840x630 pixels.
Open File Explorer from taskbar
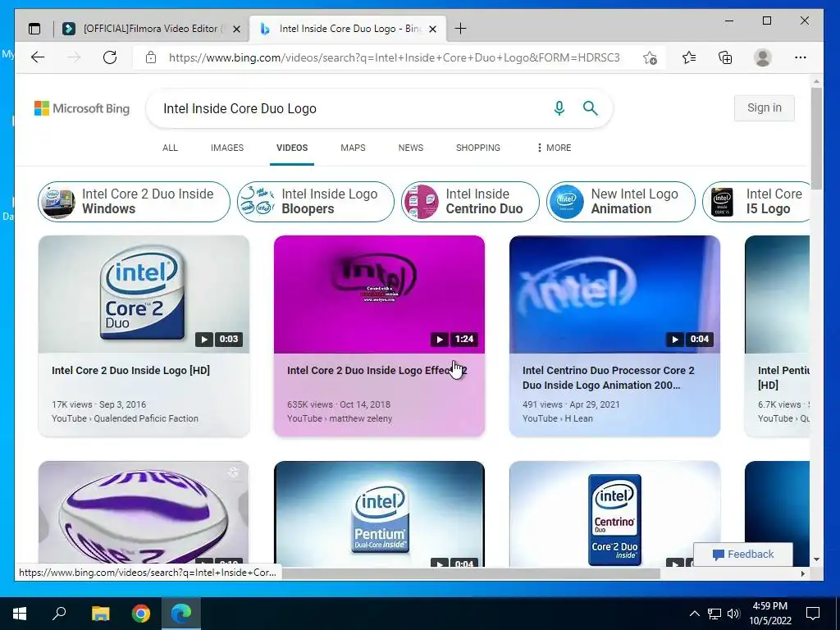(100, 614)
